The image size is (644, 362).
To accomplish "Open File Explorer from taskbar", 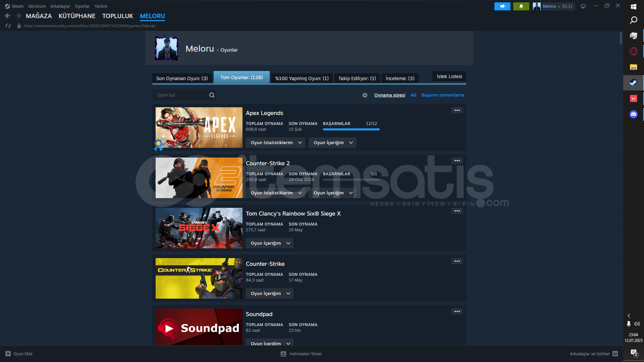I will (633, 67).
